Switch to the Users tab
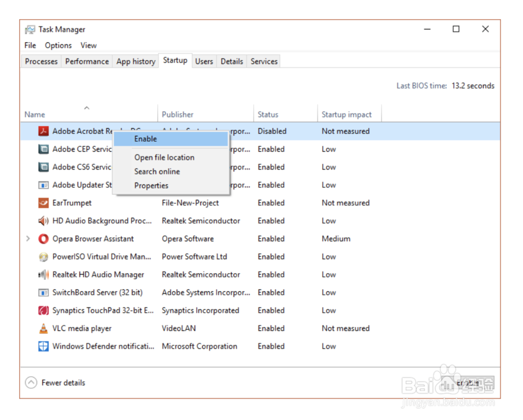523x420 pixels. click(x=204, y=61)
